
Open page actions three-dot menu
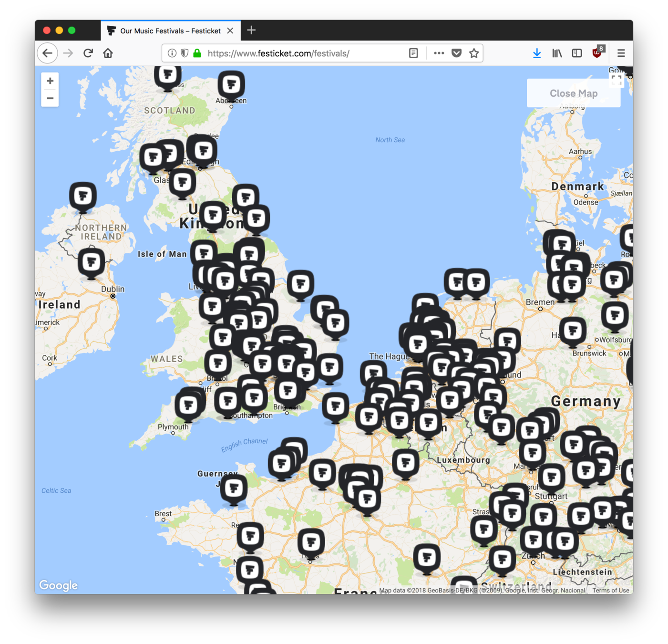tap(439, 53)
